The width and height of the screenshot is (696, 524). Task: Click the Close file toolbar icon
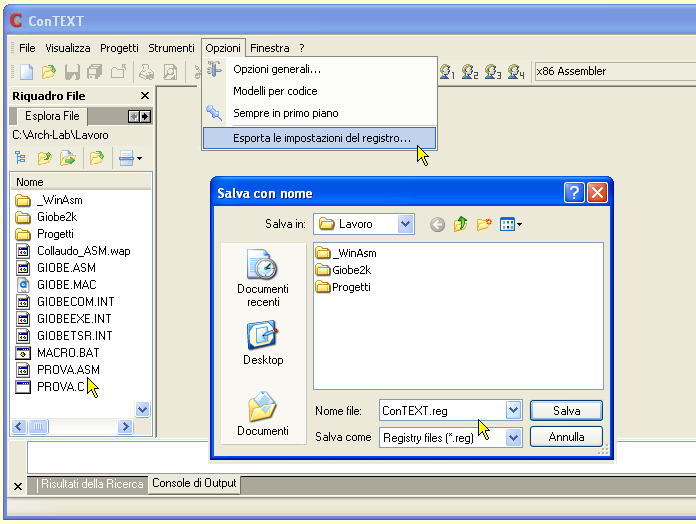[118, 71]
